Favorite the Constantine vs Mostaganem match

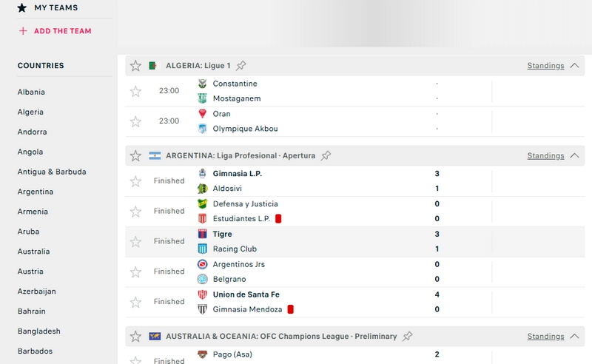(x=135, y=92)
